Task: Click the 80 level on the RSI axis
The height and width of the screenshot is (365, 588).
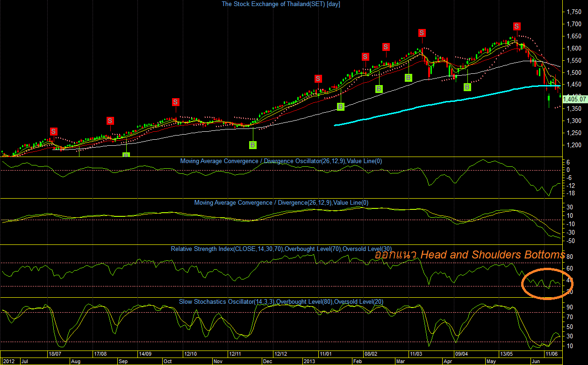Action: click(x=570, y=257)
